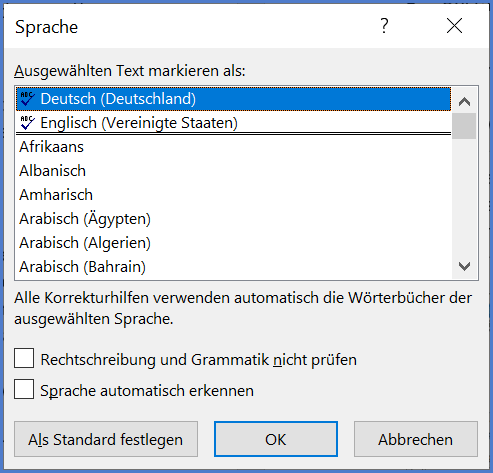
Task: Choose Albanisch from the list
Action: pos(233,171)
